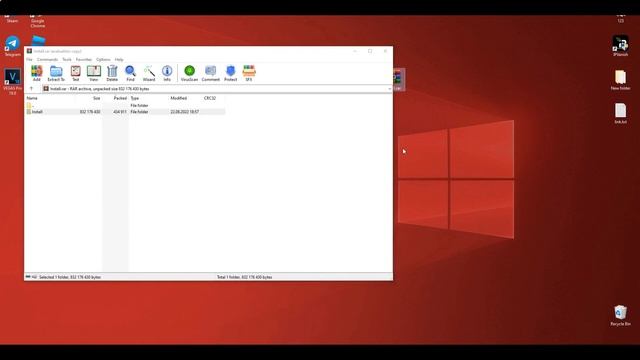The width and height of the screenshot is (640, 360).
Task: Open the File menu
Action: point(29,60)
